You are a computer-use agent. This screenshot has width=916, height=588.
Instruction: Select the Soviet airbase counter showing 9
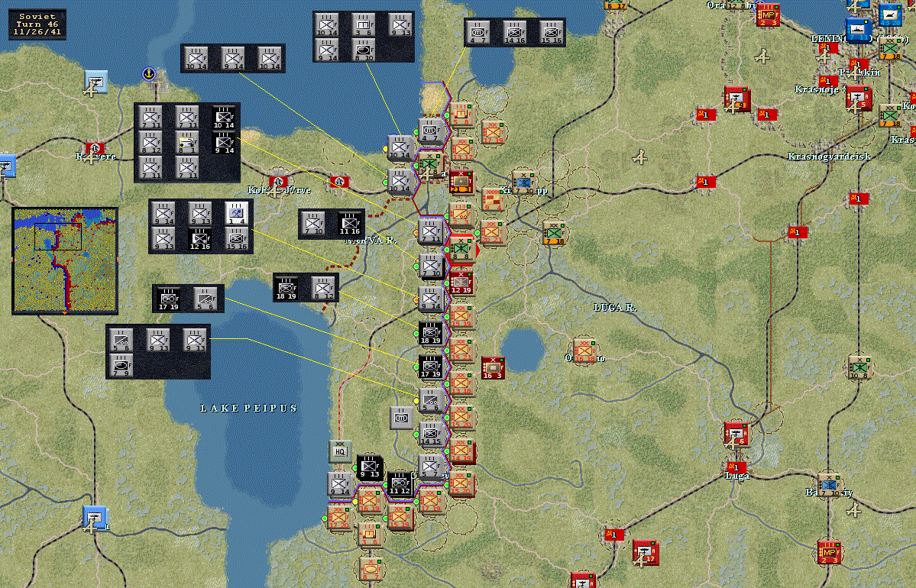click(x=736, y=99)
